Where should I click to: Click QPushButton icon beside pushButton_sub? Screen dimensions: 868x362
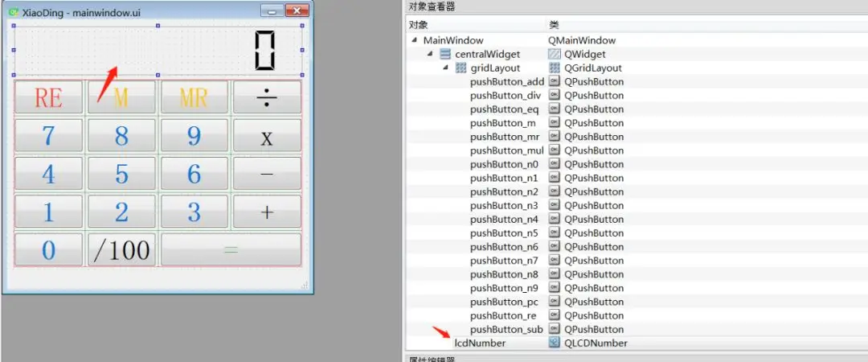tap(554, 330)
